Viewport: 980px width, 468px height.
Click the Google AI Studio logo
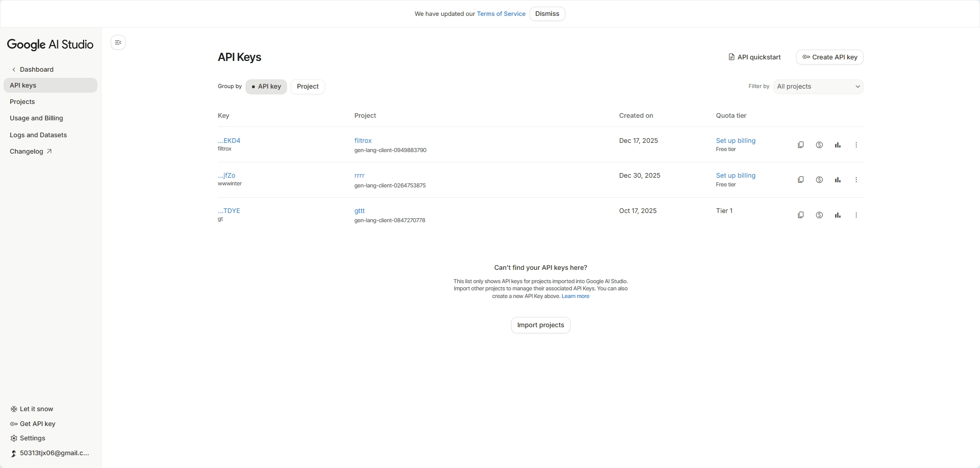(x=50, y=45)
